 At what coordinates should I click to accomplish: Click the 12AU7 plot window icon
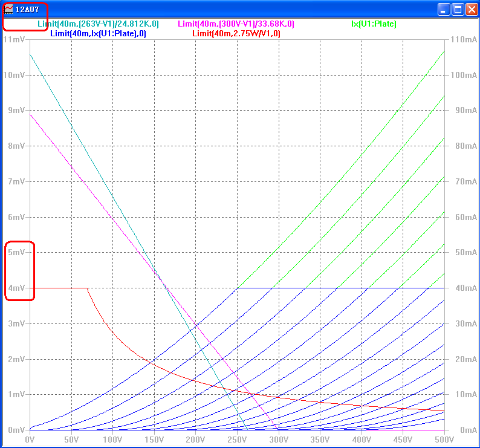pyautogui.click(x=8, y=9)
